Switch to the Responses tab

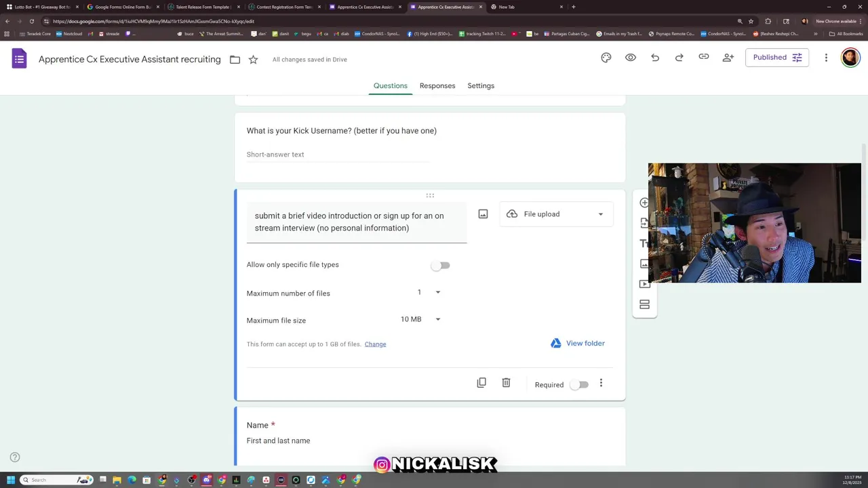tap(437, 85)
